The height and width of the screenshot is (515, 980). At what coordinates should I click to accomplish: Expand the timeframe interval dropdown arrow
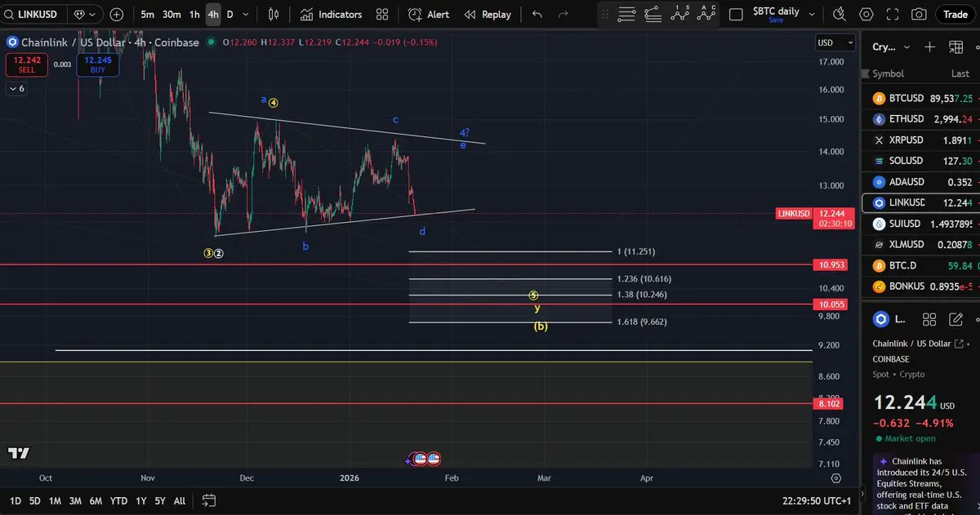(x=246, y=15)
